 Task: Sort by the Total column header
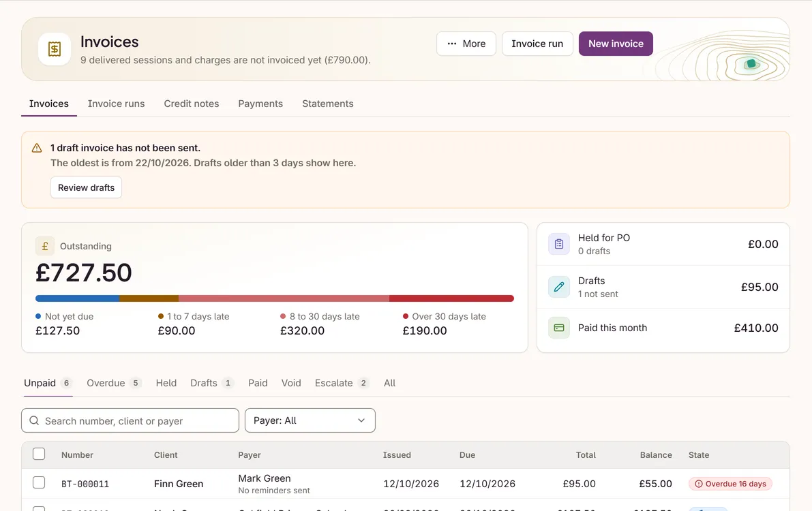pyautogui.click(x=586, y=455)
